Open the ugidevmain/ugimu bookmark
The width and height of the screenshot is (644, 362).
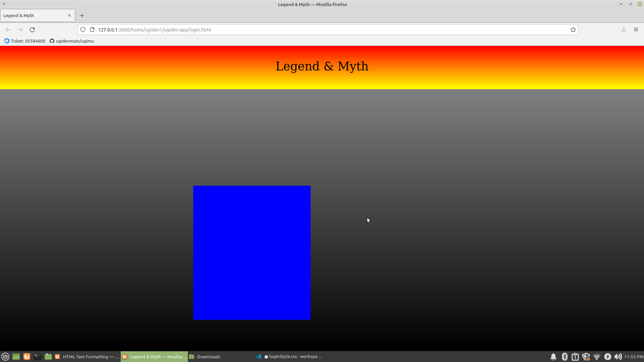click(72, 41)
